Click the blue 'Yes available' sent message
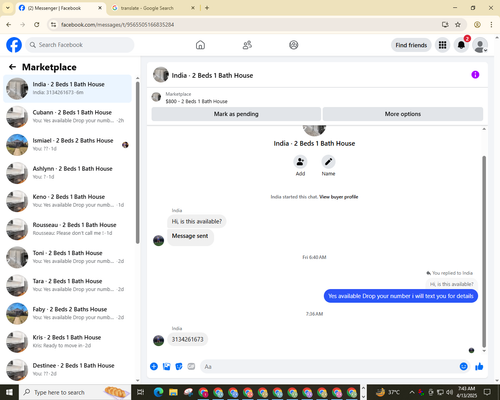This screenshot has width=500, height=400. pos(401,296)
